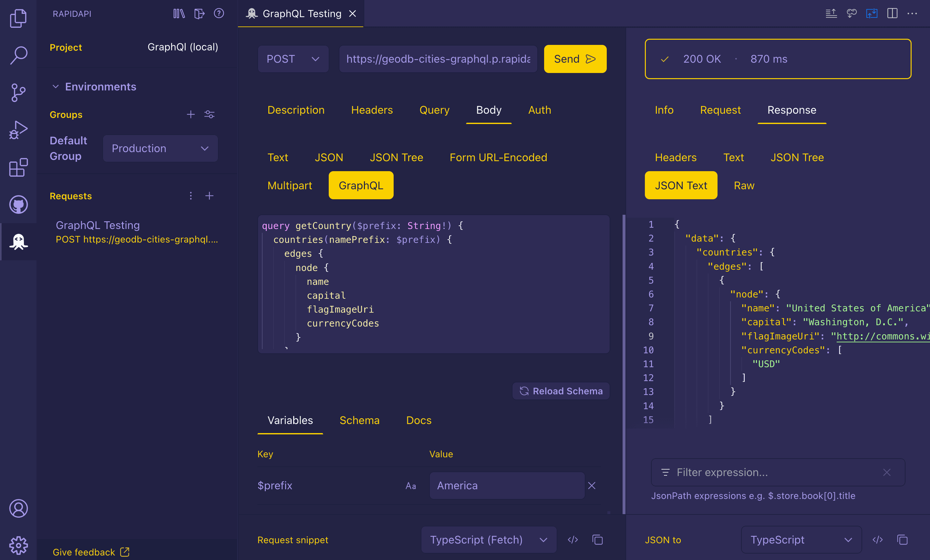Click the highlighted blue layout icon in toolbar

872,14
